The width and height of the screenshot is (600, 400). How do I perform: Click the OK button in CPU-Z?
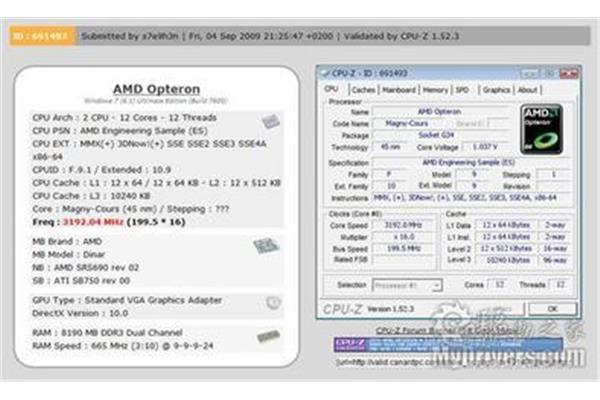tap(552, 309)
